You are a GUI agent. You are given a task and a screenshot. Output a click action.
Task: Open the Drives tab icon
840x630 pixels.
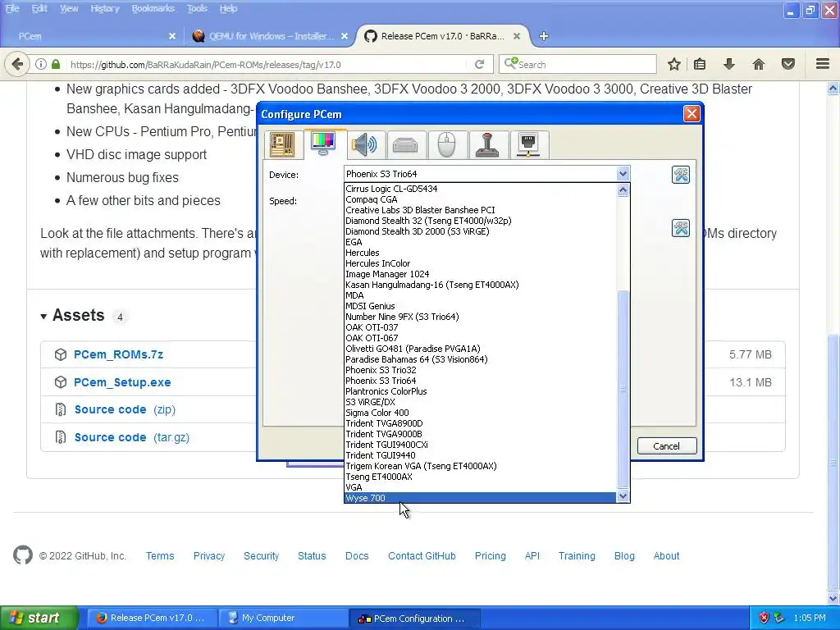point(405,144)
